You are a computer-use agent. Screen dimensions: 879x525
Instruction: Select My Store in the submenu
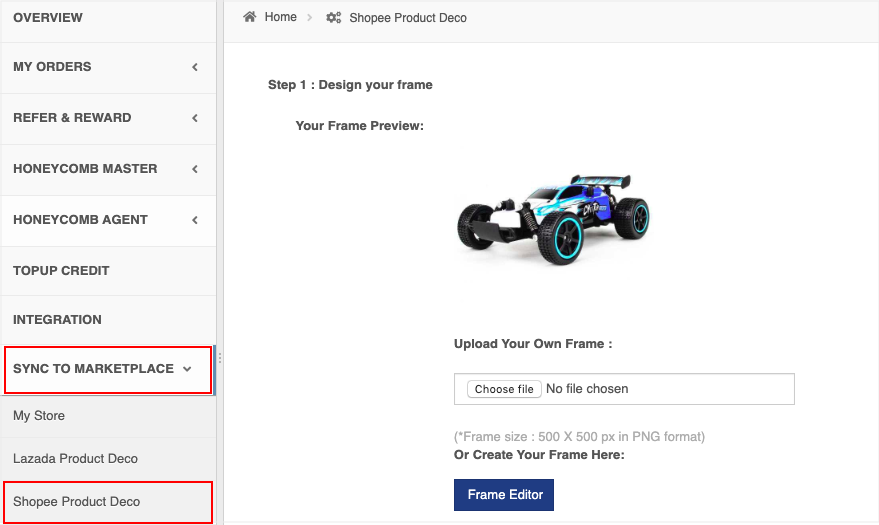pyautogui.click(x=39, y=416)
